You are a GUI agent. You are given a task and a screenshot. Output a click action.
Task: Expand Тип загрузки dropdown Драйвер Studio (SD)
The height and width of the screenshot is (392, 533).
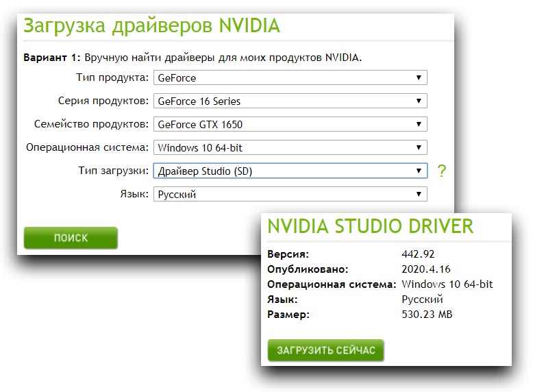point(290,171)
